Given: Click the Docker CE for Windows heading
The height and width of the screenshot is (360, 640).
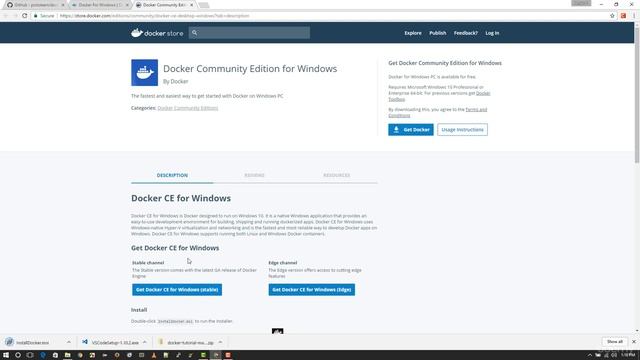Looking at the screenshot, I should (x=181, y=198).
